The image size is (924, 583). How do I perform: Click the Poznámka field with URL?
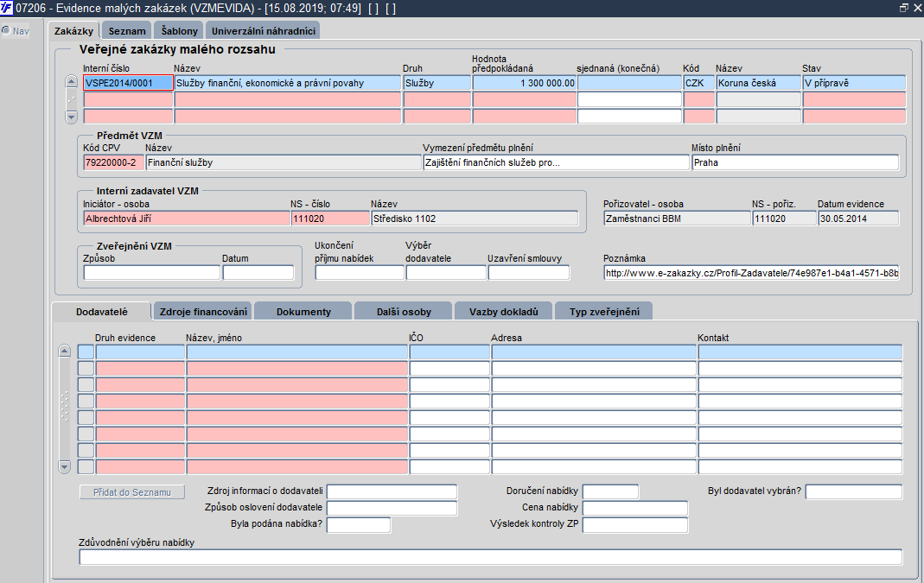tap(751, 273)
